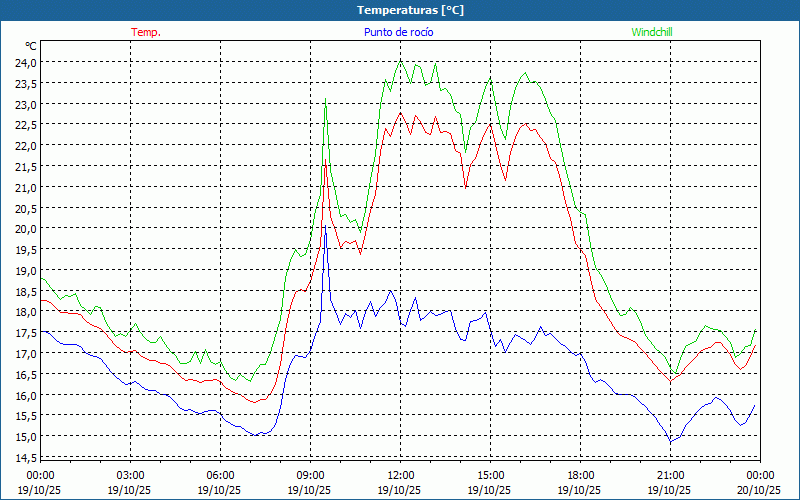Image resolution: width=800 pixels, height=500 pixels.
Task: Select the 20,0 y-axis tick label
Action: (x=24, y=229)
